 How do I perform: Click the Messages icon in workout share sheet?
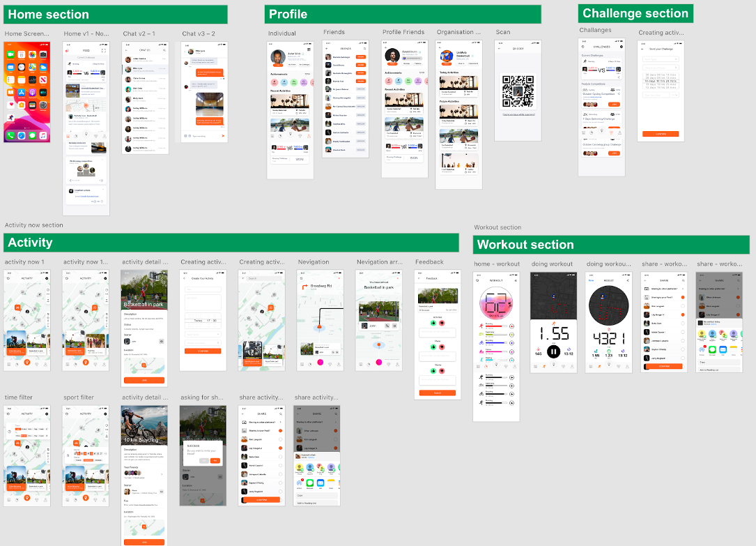point(712,349)
